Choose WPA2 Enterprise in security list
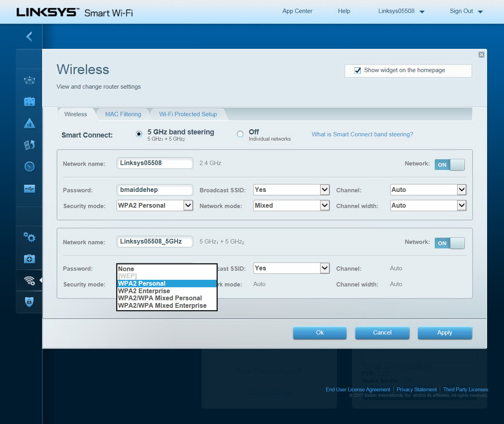 click(167, 291)
